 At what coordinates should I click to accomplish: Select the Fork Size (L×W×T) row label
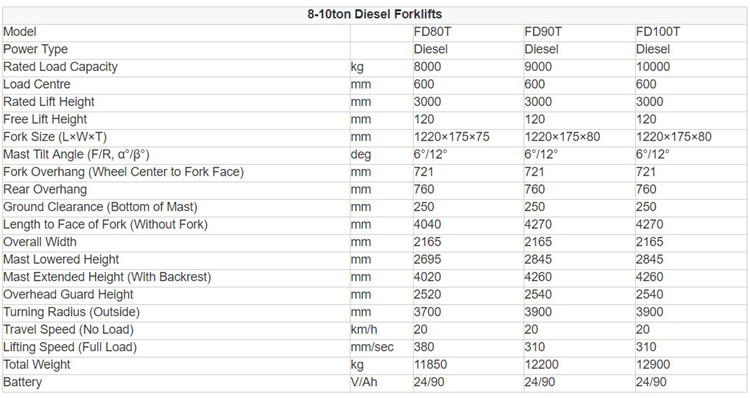55,137
